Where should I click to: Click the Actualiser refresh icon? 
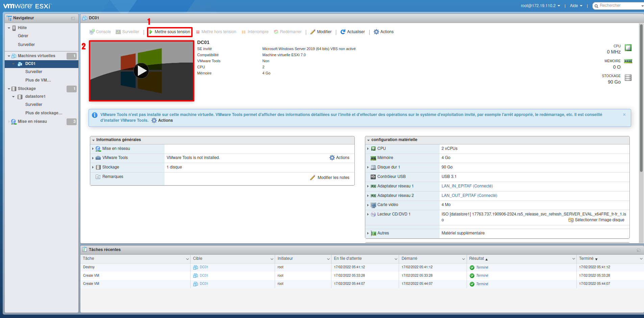[343, 32]
